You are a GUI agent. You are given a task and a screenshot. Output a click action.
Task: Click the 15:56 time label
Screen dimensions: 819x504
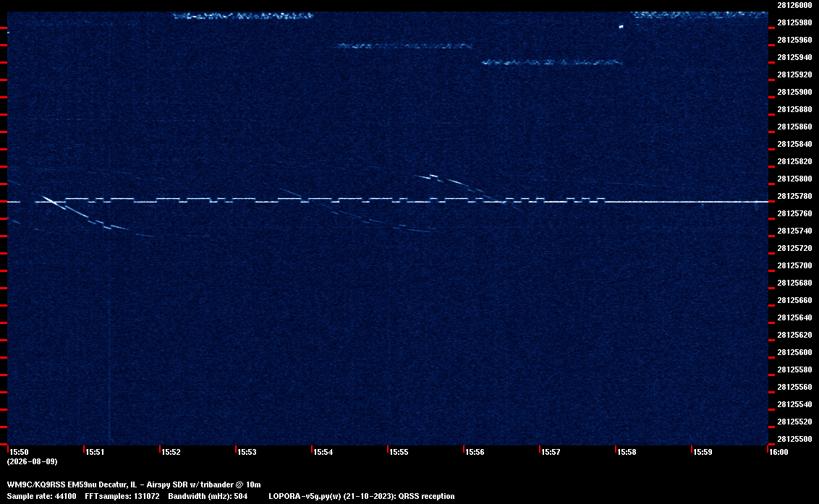475,452
